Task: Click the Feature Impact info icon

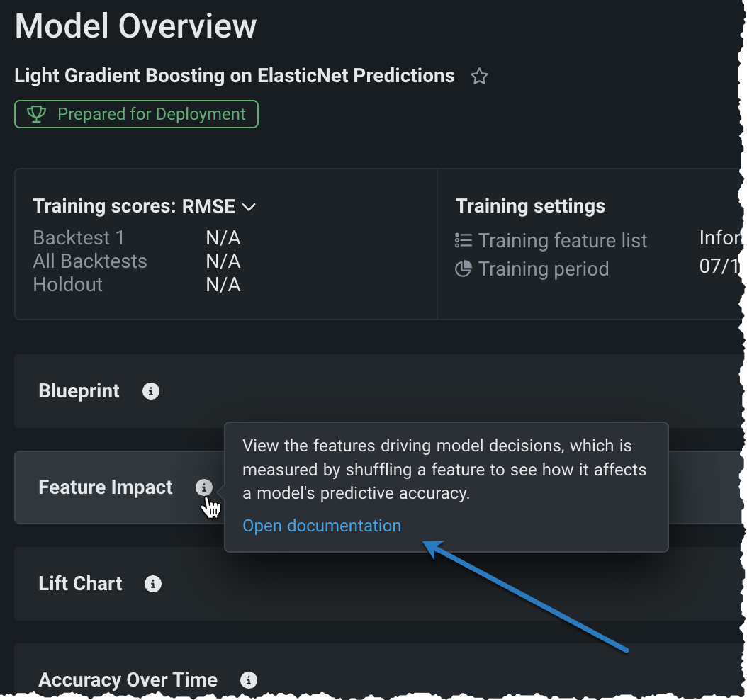Action: coord(203,487)
